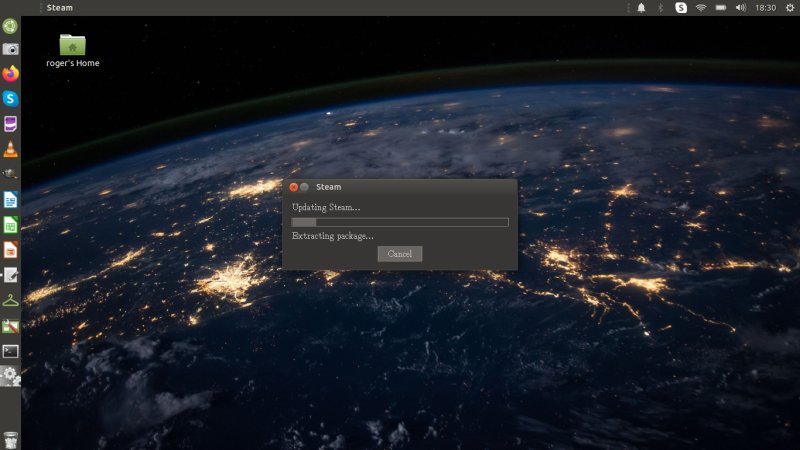Open system settings gears in dock
The image size is (800, 450).
point(10,376)
